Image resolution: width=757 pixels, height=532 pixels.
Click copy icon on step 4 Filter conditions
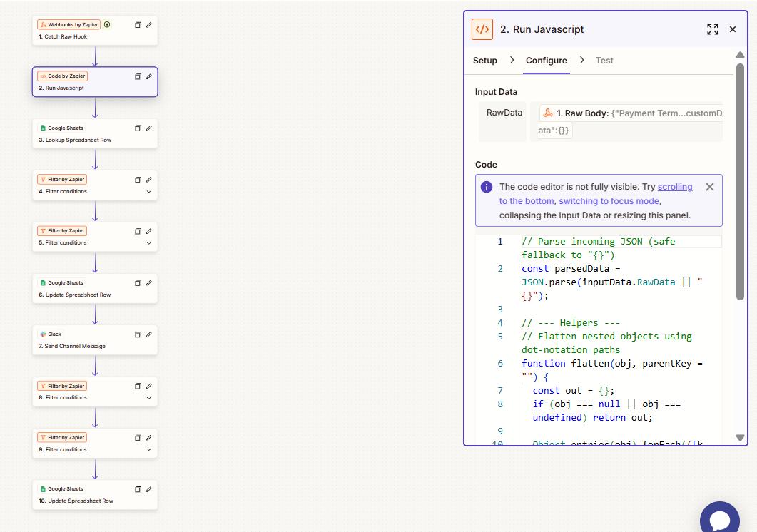pos(138,180)
